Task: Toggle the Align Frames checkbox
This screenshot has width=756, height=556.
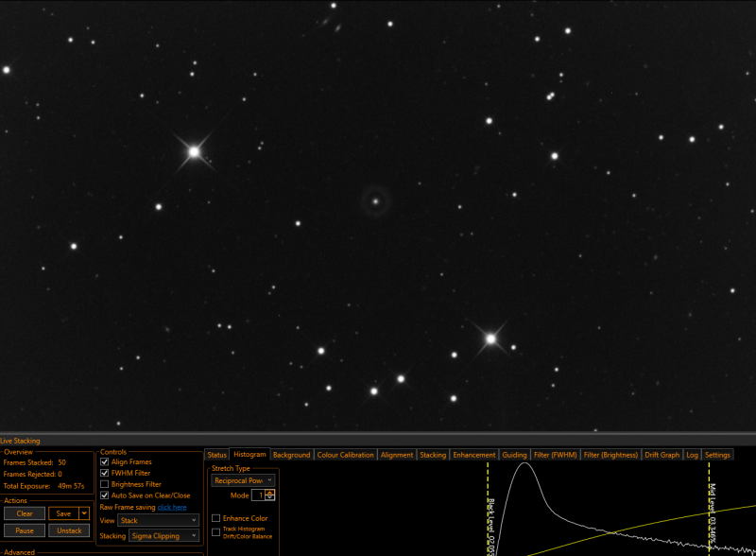Action: 104,461
